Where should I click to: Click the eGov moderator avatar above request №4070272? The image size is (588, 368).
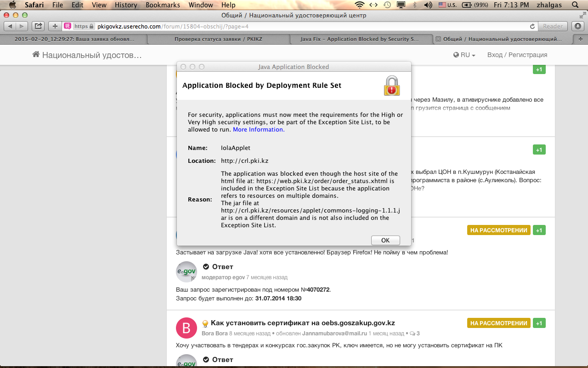[187, 272]
